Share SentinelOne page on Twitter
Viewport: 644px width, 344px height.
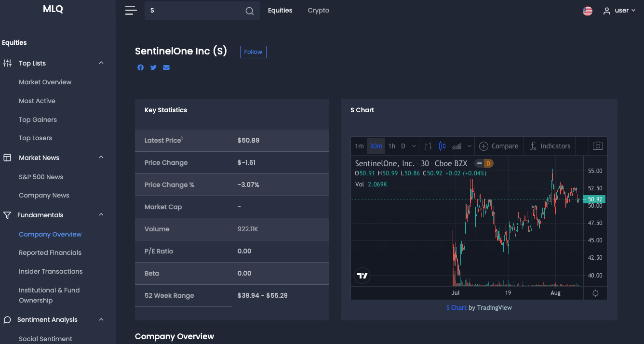pyautogui.click(x=153, y=67)
